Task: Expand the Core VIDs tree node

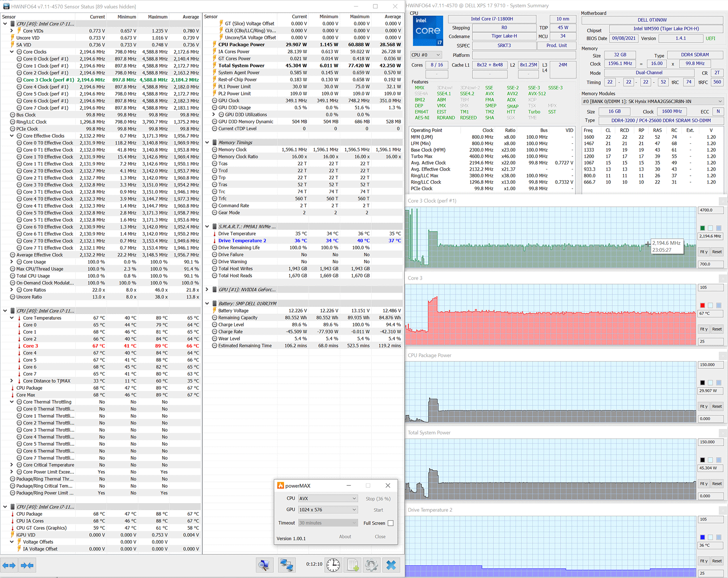Action: pos(12,31)
